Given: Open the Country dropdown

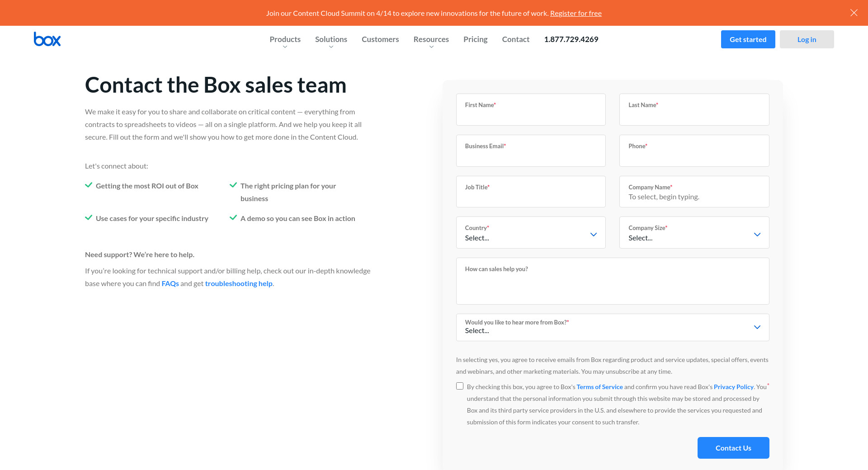Looking at the screenshot, I should [x=530, y=233].
